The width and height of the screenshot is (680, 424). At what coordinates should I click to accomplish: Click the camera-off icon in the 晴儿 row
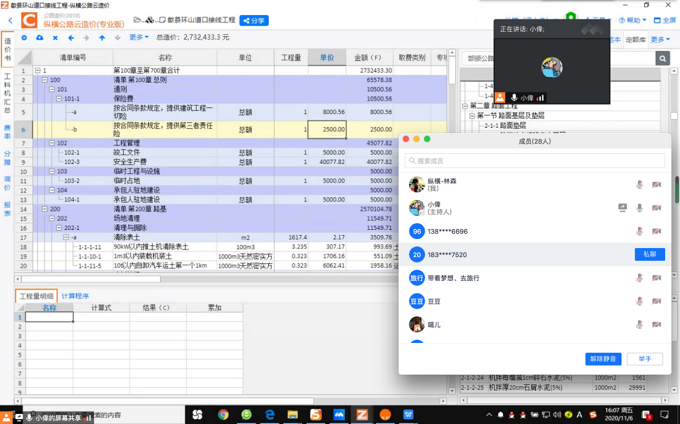(656, 325)
